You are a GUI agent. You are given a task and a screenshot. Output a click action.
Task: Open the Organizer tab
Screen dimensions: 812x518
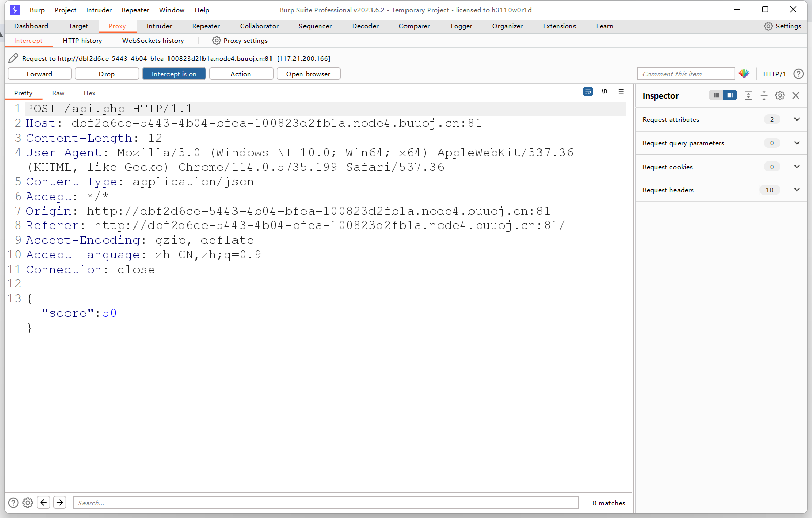507,26
